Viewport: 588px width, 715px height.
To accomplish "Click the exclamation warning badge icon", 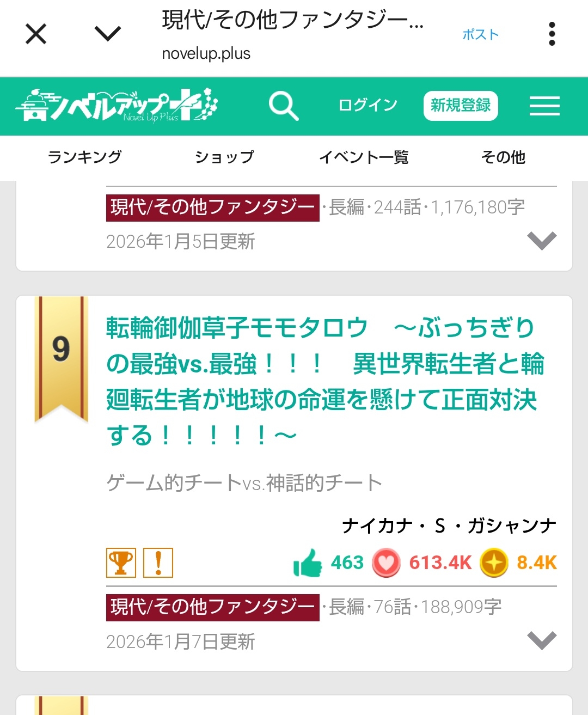I will (158, 563).
